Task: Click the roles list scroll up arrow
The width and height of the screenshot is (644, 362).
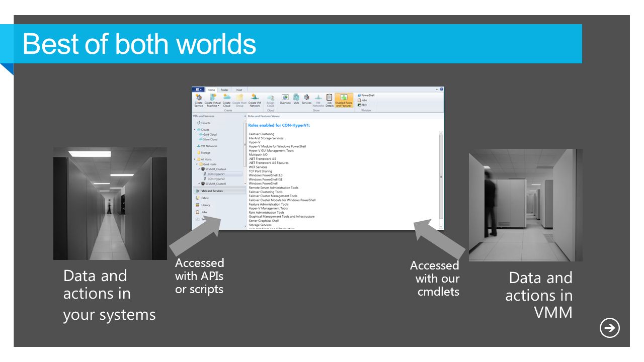Action: (x=441, y=133)
